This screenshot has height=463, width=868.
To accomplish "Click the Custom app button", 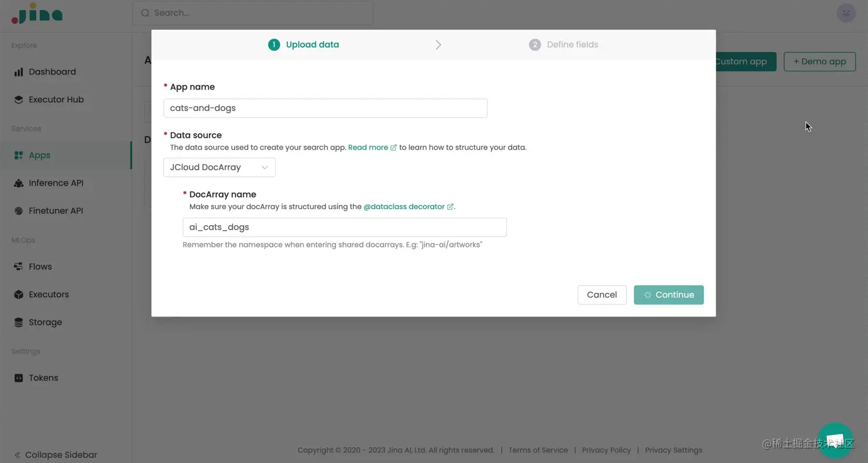I will [746, 61].
